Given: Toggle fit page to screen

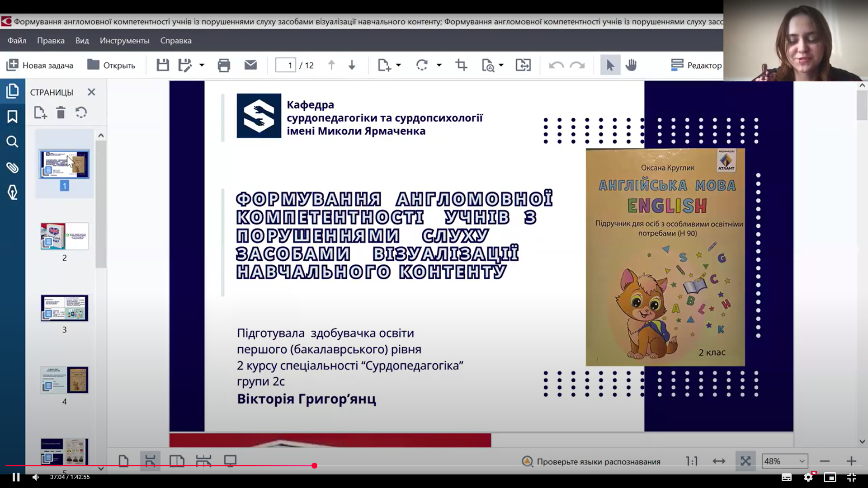Looking at the screenshot, I should (745, 461).
